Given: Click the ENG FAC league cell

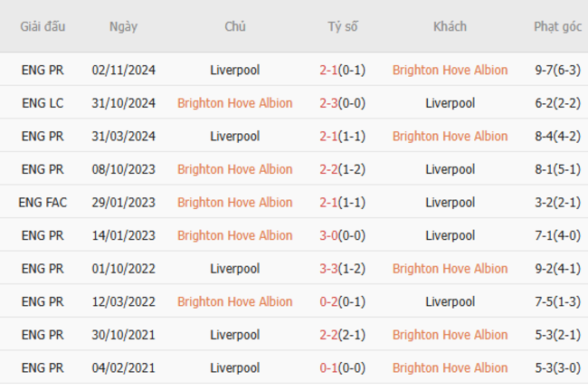Looking at the screenshot, I should point(43,202).
